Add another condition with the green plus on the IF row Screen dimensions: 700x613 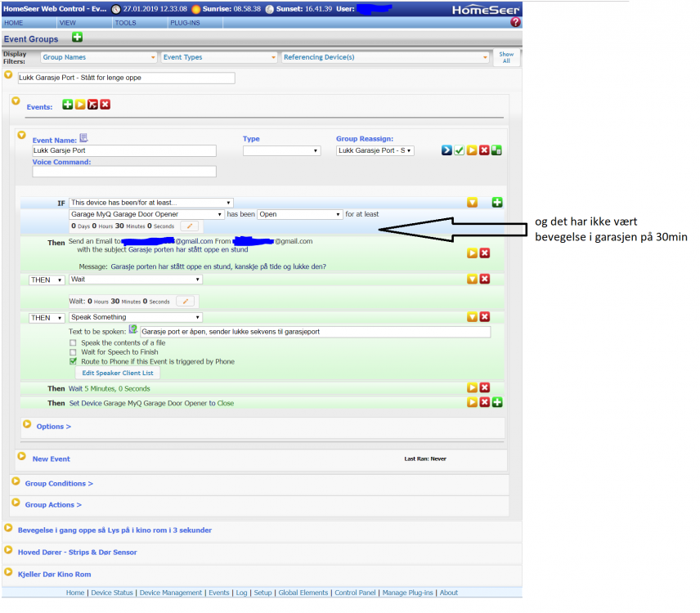click(496, 202)
